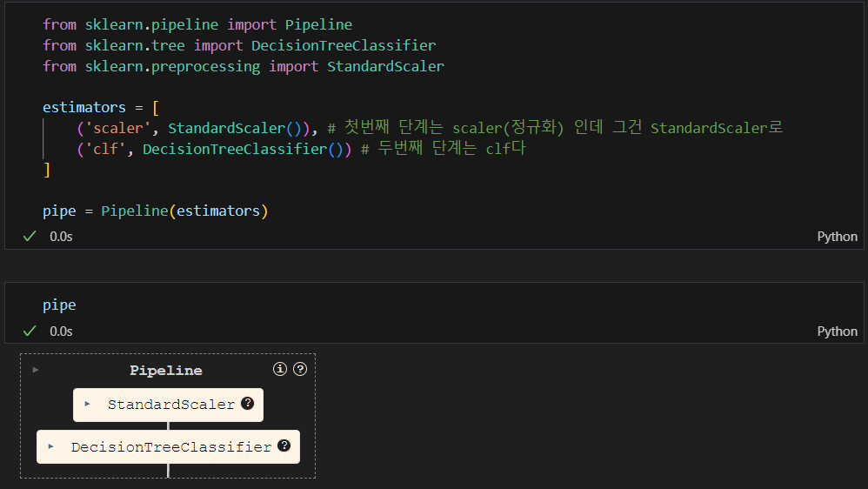Expand StandardScaler parameters arrow

click(x=87, y=404)
